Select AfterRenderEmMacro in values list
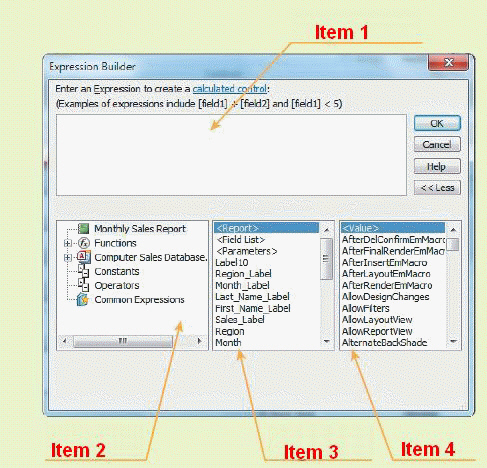This screenshot has height=468, width=487. (393, 286)
